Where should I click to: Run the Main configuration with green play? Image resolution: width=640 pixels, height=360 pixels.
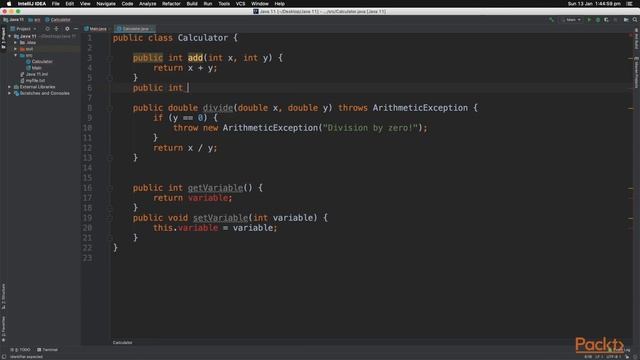tap(589, 20)
